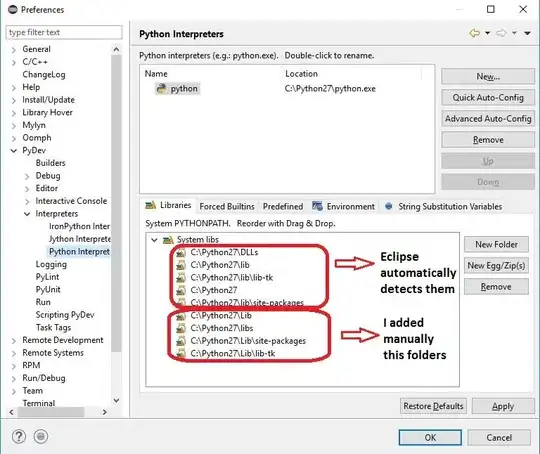Expand the General preferences category
540x454 pixels.
point(14,50)
